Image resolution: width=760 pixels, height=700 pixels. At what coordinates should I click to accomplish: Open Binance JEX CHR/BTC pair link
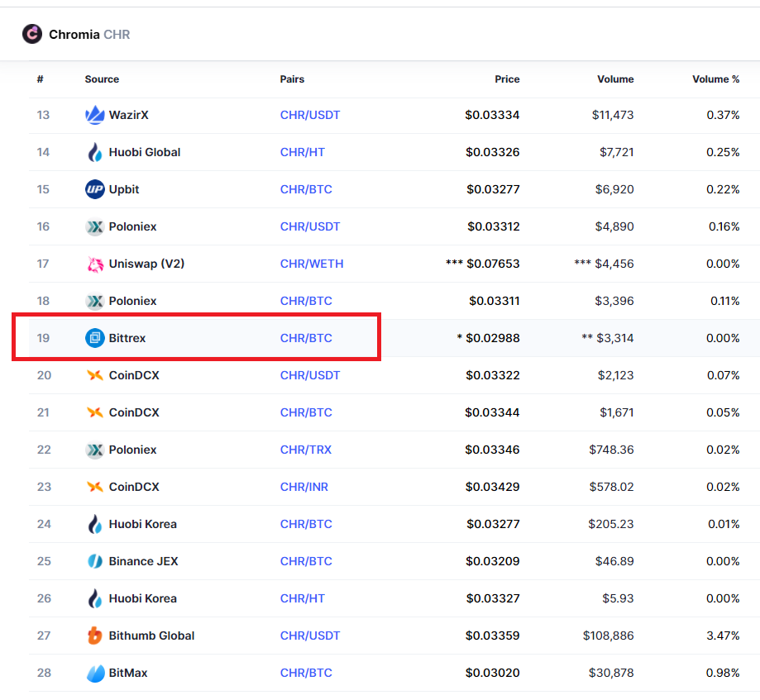pyautogui.click(x=306, y=561)
